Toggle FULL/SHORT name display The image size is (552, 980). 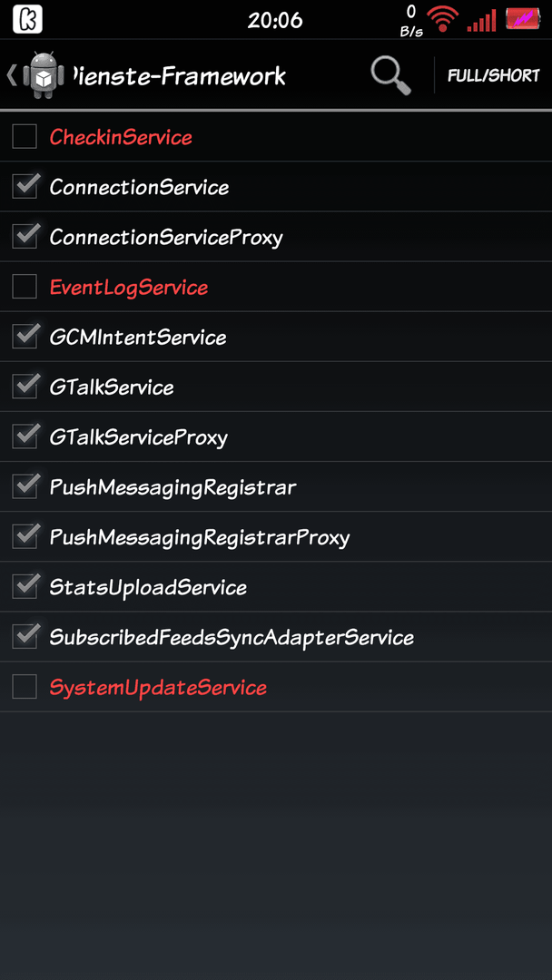(x=493, y=75)
